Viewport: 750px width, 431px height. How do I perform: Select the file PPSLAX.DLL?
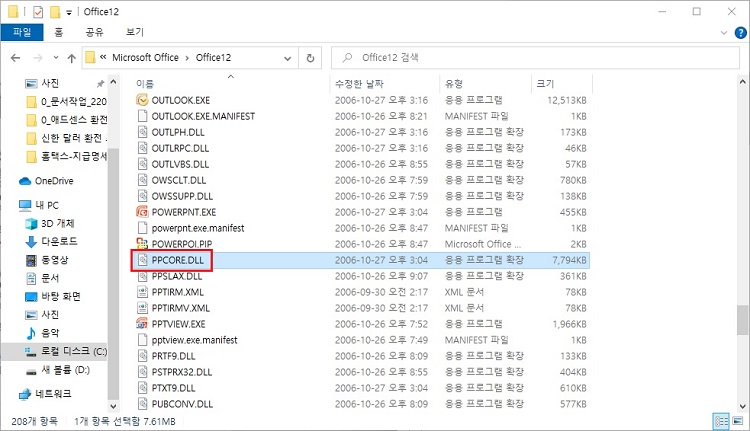176,276
